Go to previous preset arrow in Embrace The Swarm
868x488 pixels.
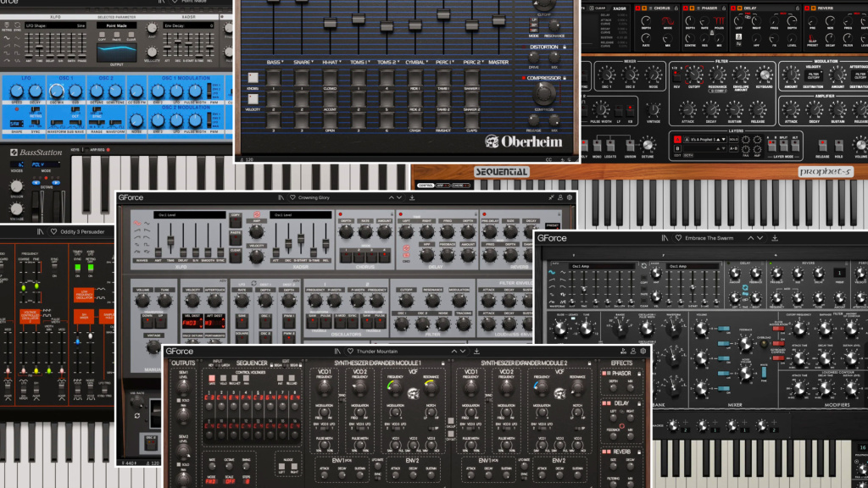coord(751,238)
